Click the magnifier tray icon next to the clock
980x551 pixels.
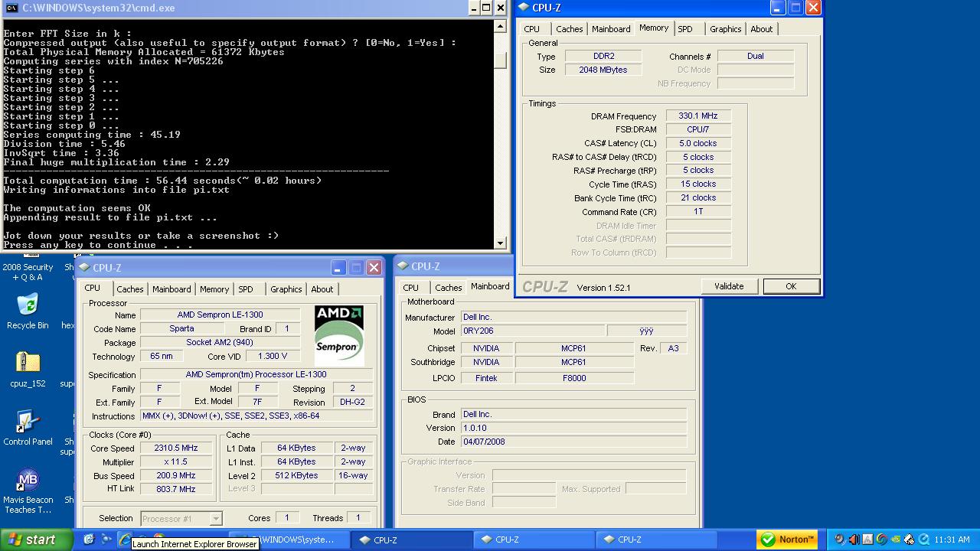[923, 540]
